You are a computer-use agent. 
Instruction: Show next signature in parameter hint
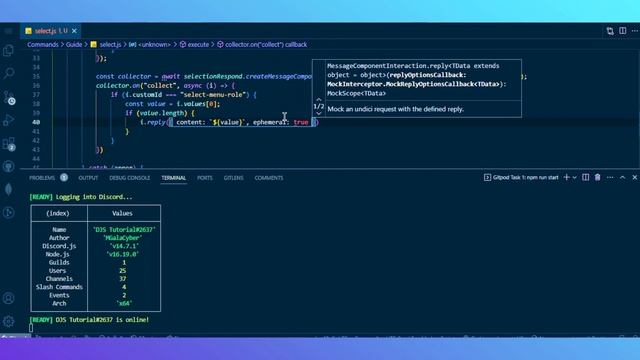tap(319, 113)
